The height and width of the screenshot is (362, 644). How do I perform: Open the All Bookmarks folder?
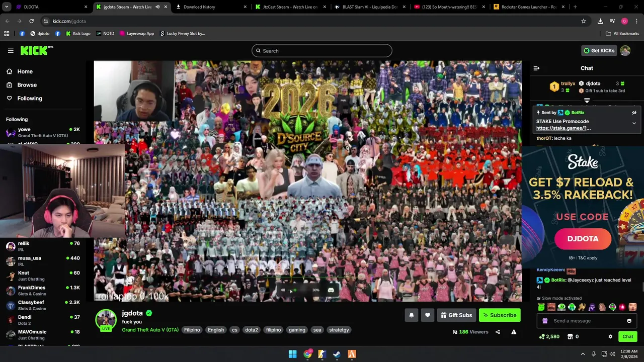(622, 34)
